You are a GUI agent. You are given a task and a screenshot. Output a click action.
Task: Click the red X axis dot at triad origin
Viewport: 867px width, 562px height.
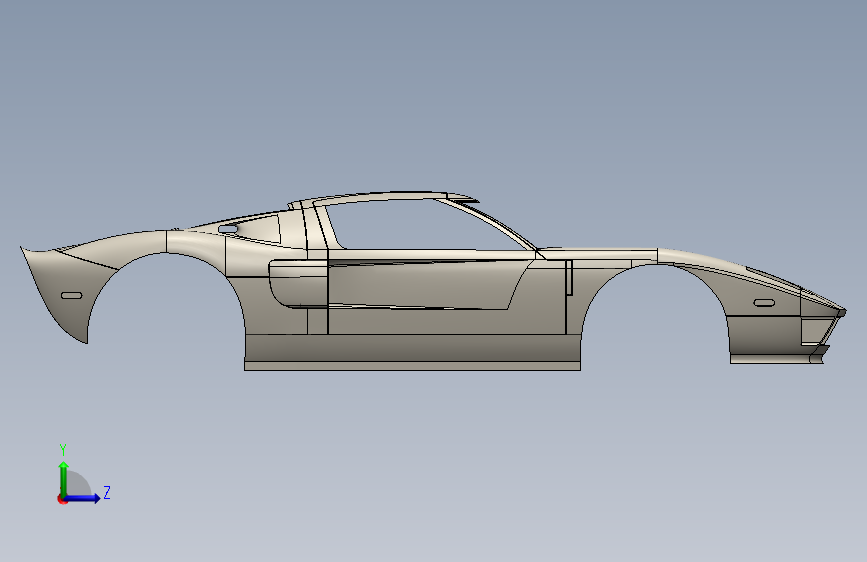point(62,499)
